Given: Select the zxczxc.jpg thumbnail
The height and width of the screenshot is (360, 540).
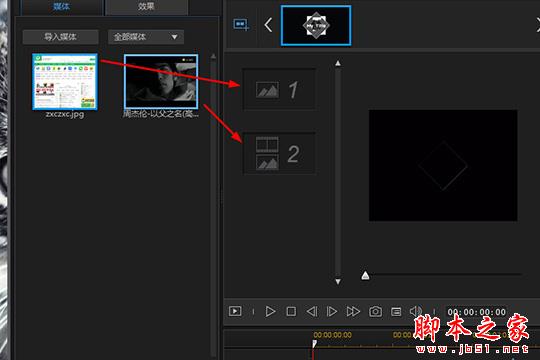Looking at the screenshot, I should coord(65,82).
